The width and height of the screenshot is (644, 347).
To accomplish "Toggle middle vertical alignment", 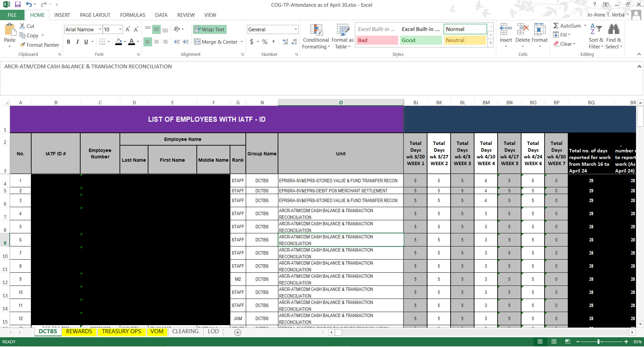I will click(156, 30).
